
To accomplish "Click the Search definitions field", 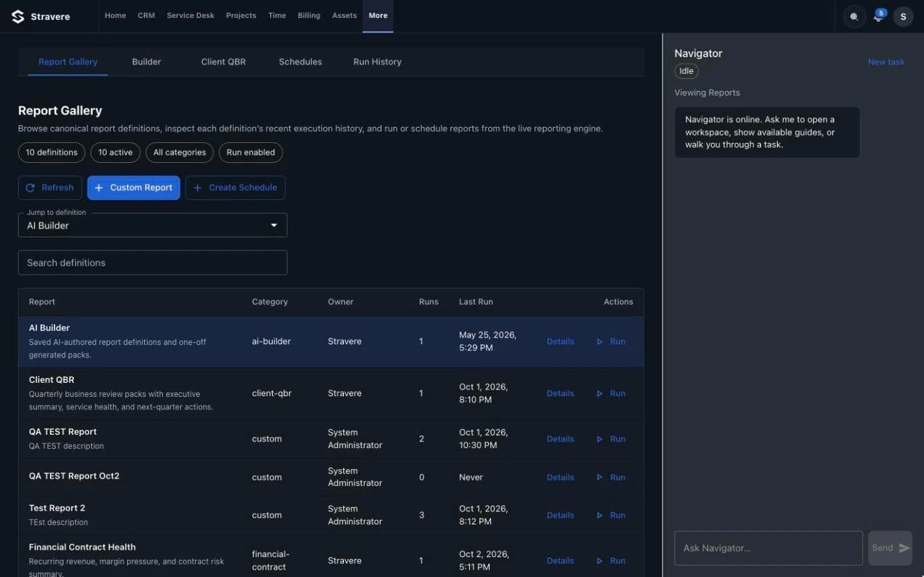I will (x=152, y=263).
